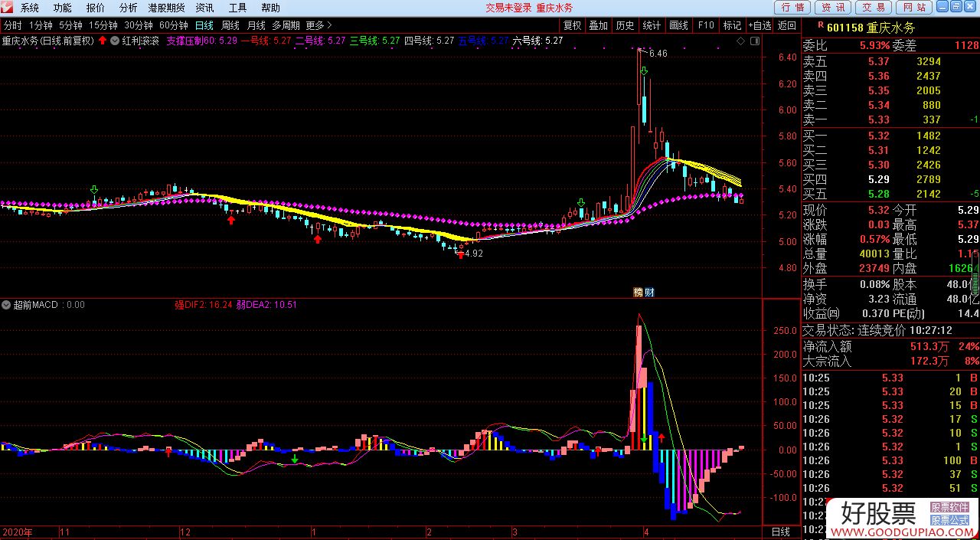Screen dimensions: 980x540
Task: Click the diamond icon at chart top right
Action: (x=740, y=41)
